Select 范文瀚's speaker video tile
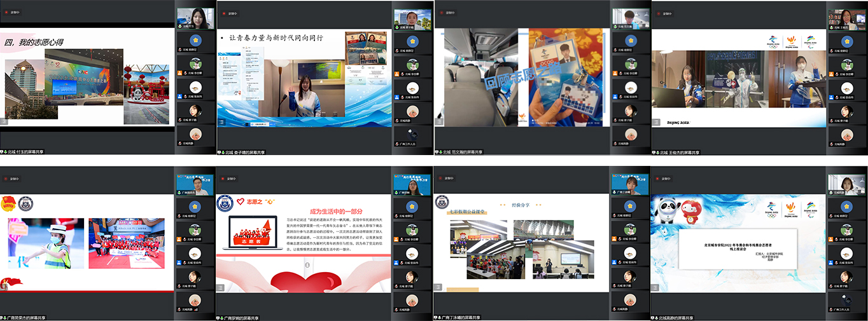 630,20
